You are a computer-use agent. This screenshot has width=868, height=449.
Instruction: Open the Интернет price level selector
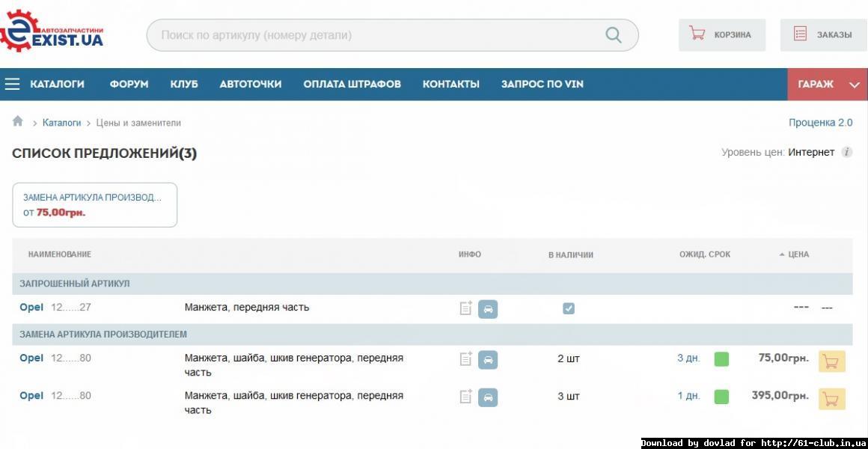tap(810, 153)
